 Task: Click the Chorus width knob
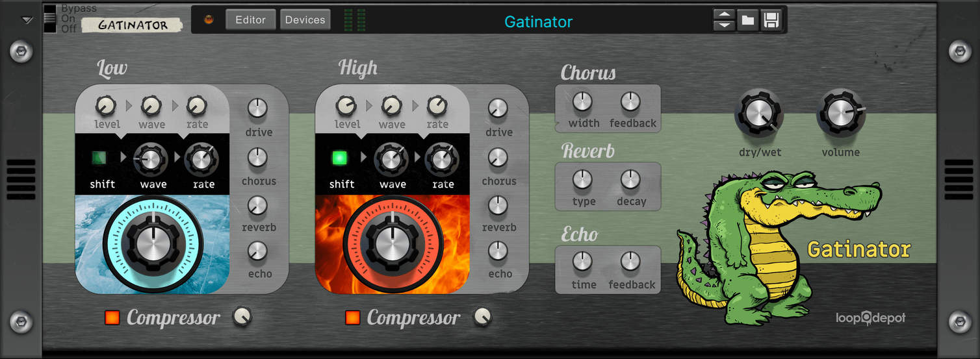pyautogui.click(x=582, y=101)
